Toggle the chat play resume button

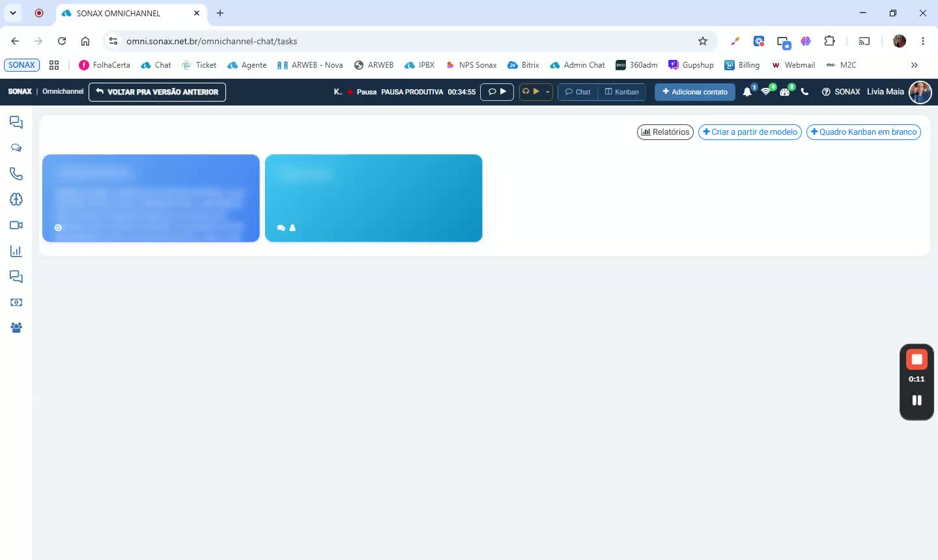[497, 92]
